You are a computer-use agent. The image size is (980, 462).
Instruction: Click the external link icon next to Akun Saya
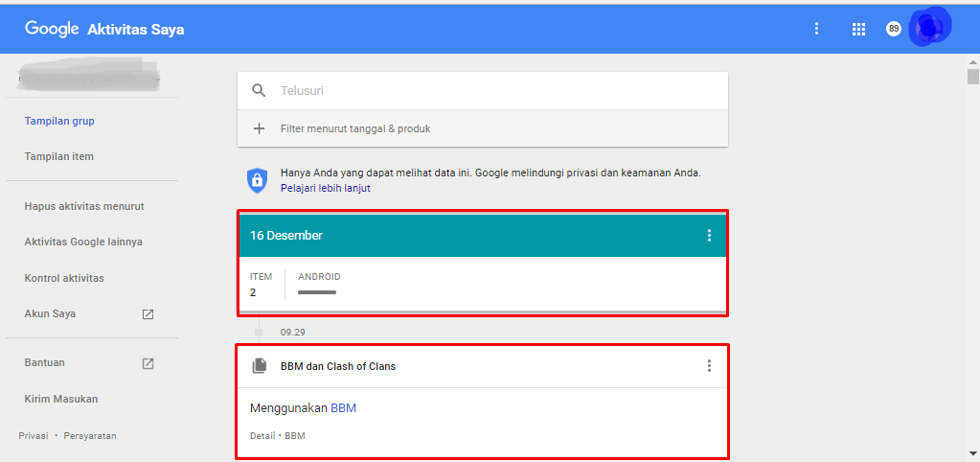click(148, 313)
